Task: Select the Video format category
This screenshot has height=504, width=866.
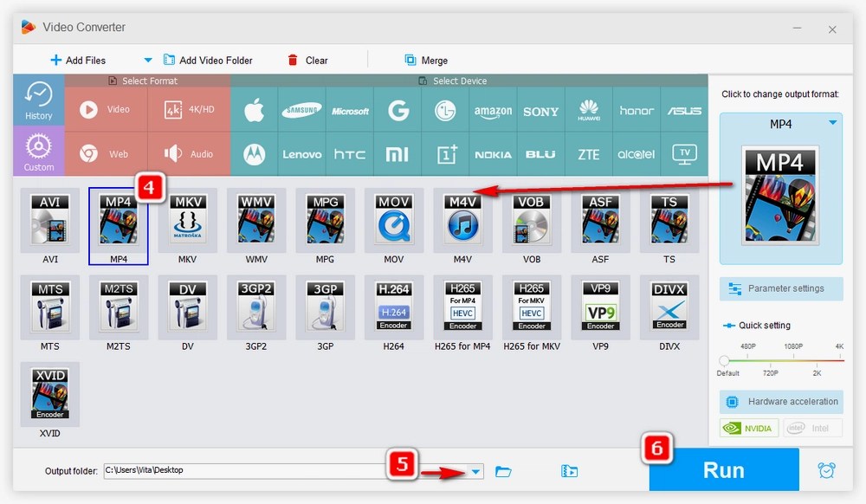Action: [x=106, y=109]
